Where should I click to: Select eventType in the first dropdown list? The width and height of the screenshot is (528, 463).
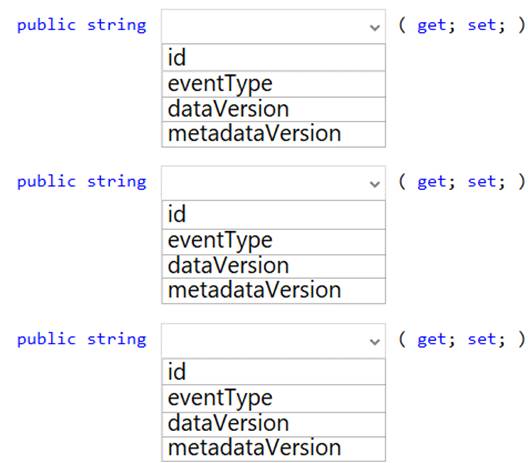click(273, 84)
